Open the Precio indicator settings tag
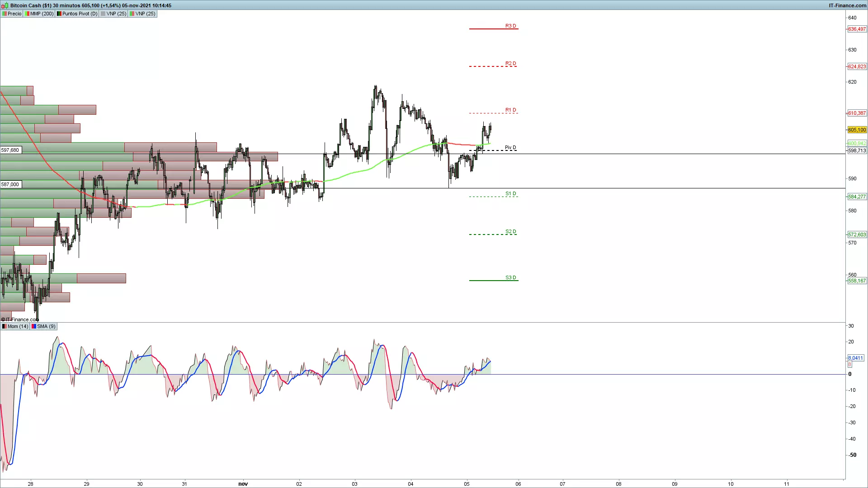 coord(12,14)
